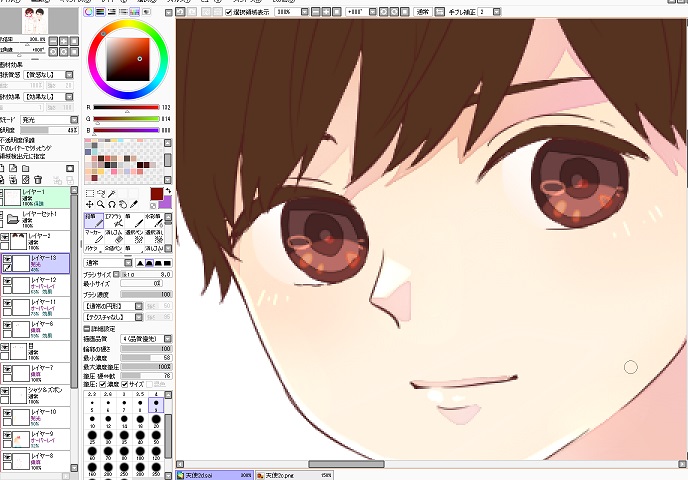The image size is (688, 480).
Task: Click the 通常 view mode button
Action: [x=423, y=12]
